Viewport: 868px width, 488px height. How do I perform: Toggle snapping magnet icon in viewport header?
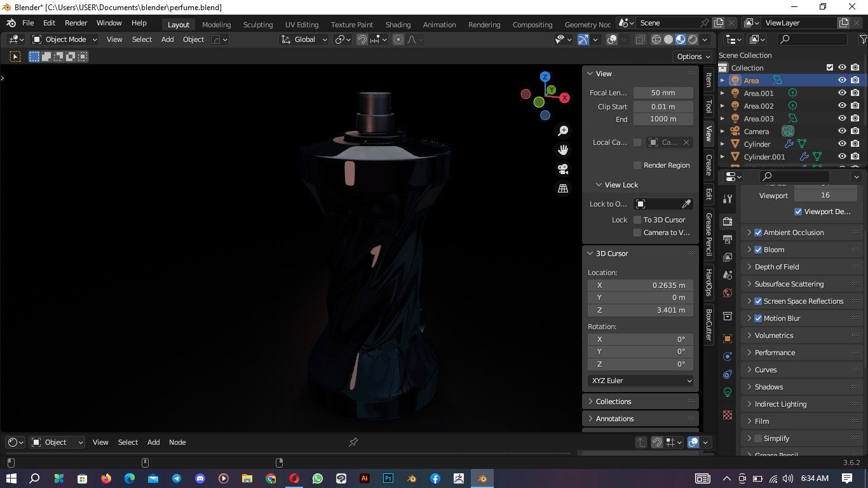point(362,39)
